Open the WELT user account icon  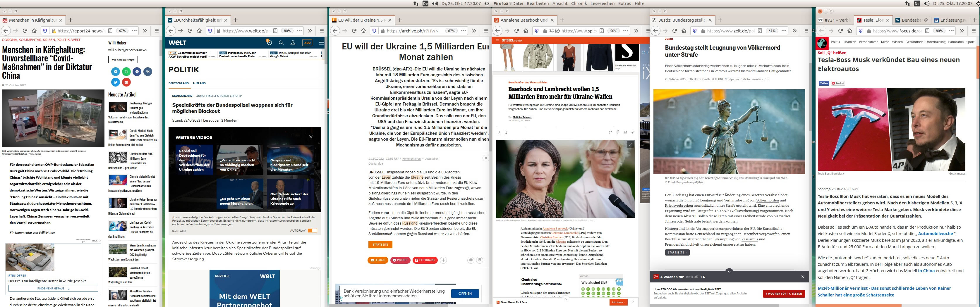click(293, 43)
